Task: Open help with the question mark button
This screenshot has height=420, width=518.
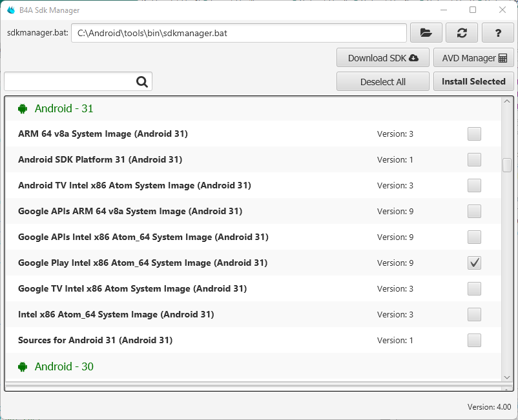Action: (x=498, y=33)
